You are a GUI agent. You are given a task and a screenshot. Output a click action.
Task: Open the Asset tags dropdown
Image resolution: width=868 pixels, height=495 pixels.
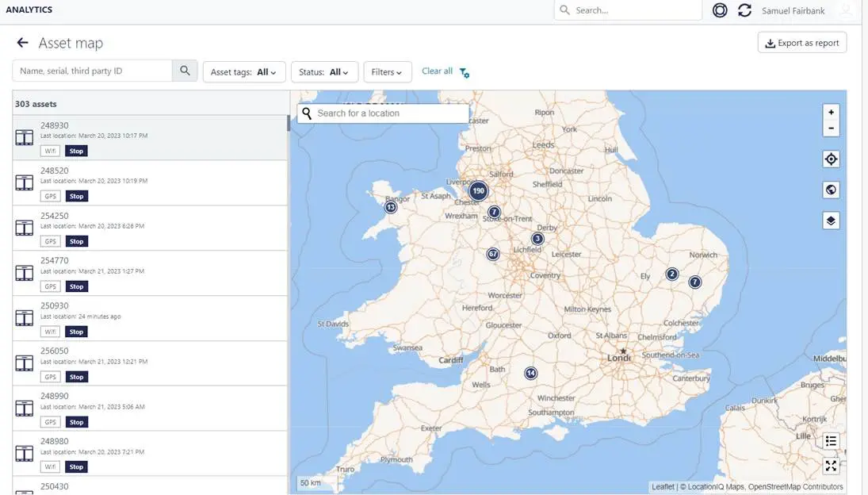pyautogui.click(x=244, y=72)
